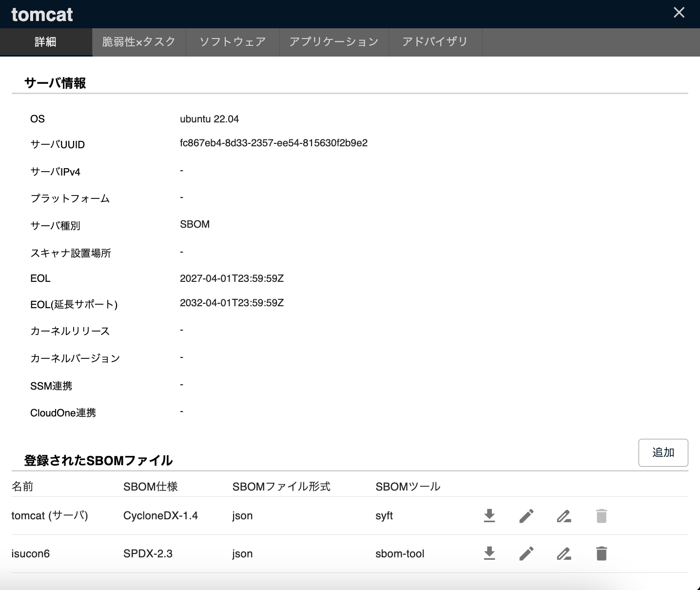The width and height of the screenshot is (700, 590).
Task: Click the SSM連携 label
Action: [51, 386]
